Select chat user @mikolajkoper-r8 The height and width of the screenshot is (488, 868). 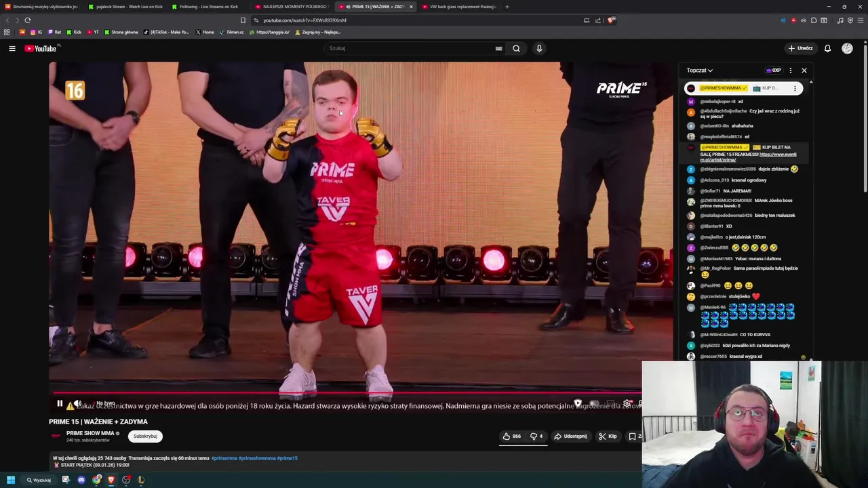(x=717, y=102)
